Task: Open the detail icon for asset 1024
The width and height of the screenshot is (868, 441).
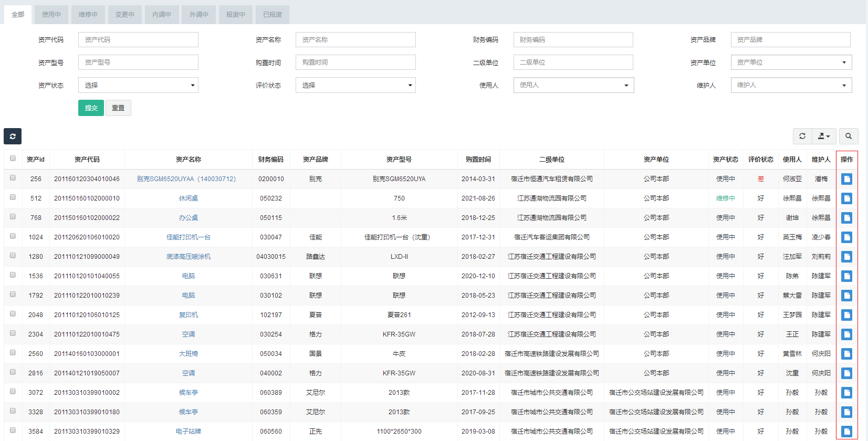Action: pyautogui.click(x=846, y=237)
